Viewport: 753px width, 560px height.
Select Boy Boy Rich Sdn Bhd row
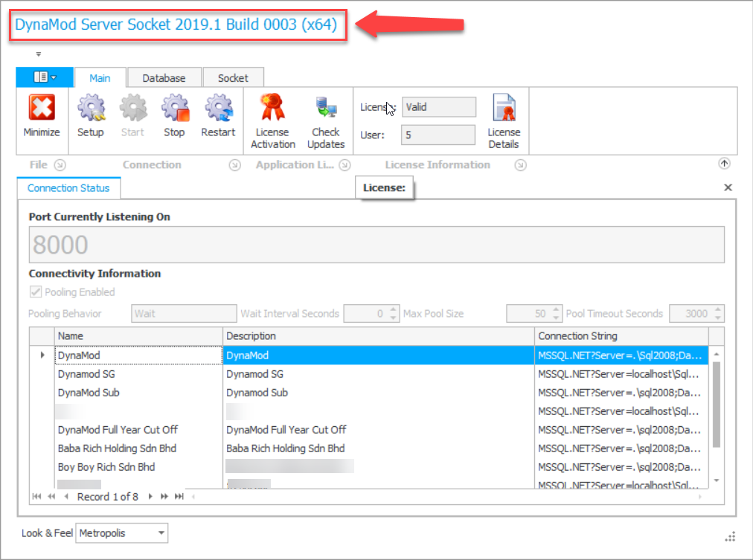click(x=138, y=467)
